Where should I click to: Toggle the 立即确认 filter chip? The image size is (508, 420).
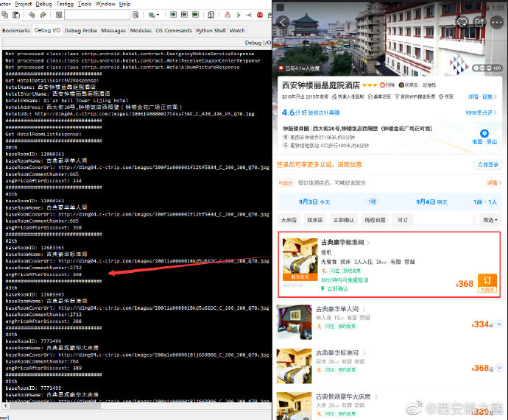coord(344,220)
